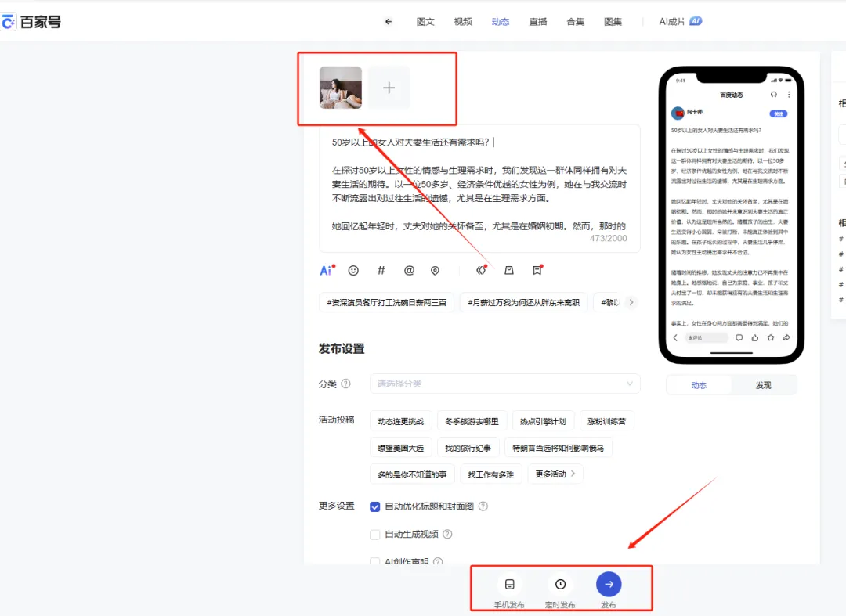Screen dimensions: 846x616
Task: Uncheck 自动优化标题和封面图
Action: pyautogui.click(x=375, y=506)
